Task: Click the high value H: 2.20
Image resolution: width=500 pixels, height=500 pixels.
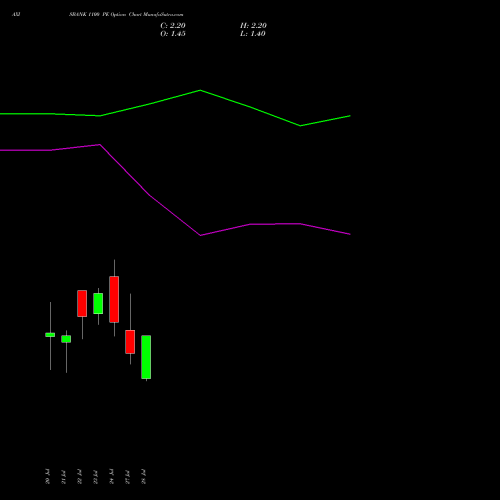Action: point(253,25)
